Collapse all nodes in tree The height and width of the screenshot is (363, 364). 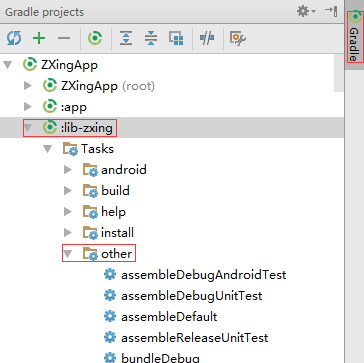pos(151,38)
